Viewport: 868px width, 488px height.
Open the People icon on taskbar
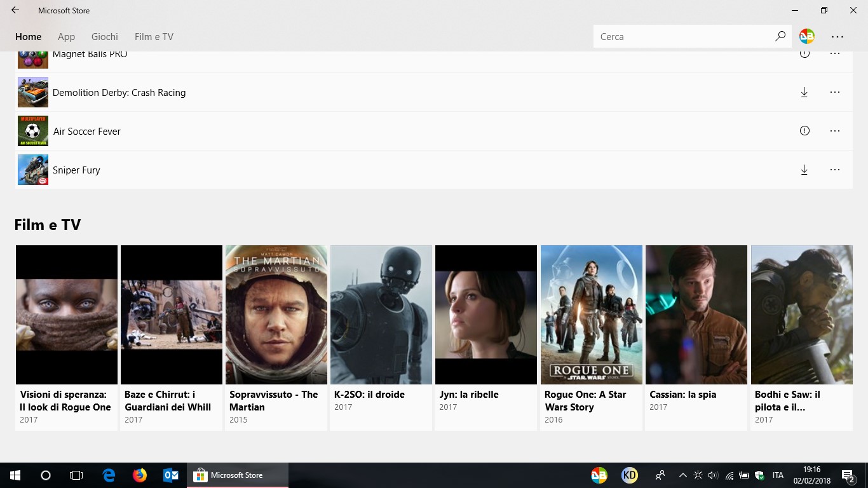pyautogui.click(x=660, y=475)
